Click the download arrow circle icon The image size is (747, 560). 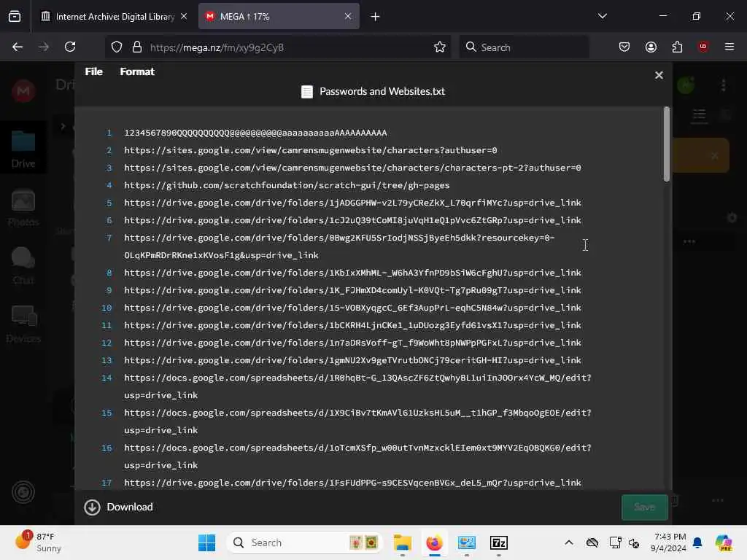coord(92,507)
